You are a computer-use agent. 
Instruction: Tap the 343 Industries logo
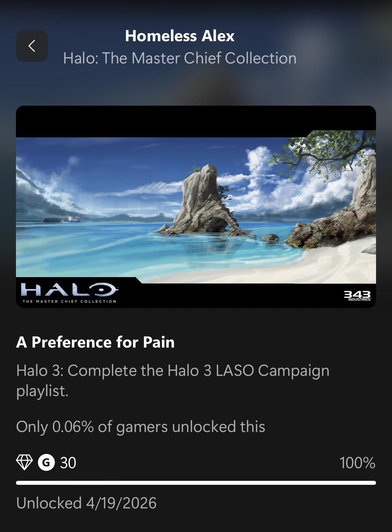coord(357,295)
